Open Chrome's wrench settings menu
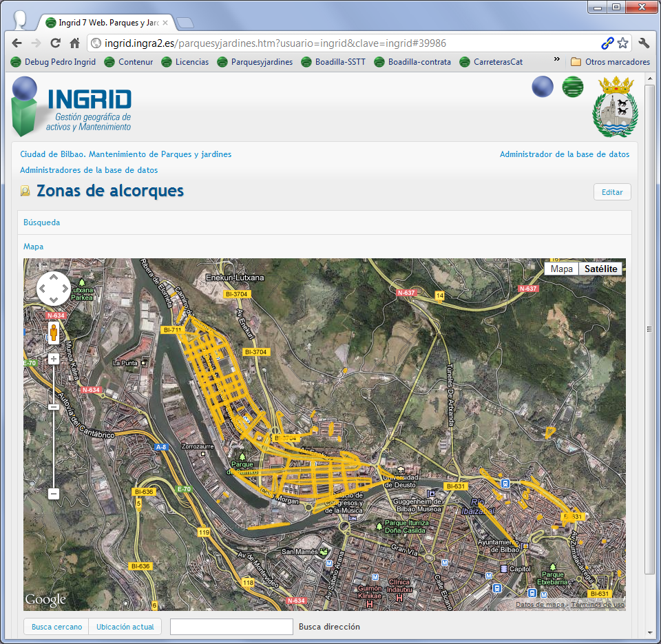The width and height of the screenshot is (661, 644). tap(644, 43)
